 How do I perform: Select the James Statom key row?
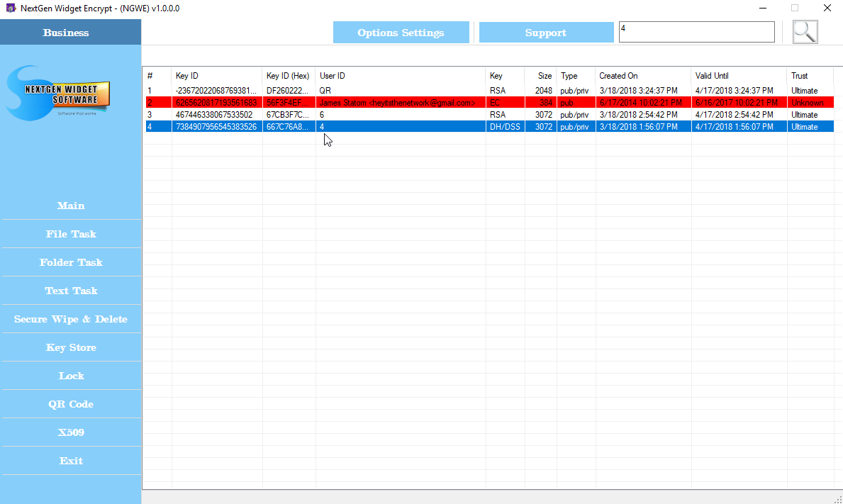coord(490,103)
